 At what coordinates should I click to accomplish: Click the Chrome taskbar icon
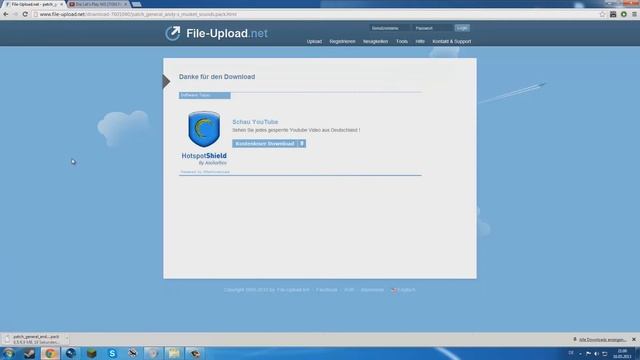pos(50,353)
